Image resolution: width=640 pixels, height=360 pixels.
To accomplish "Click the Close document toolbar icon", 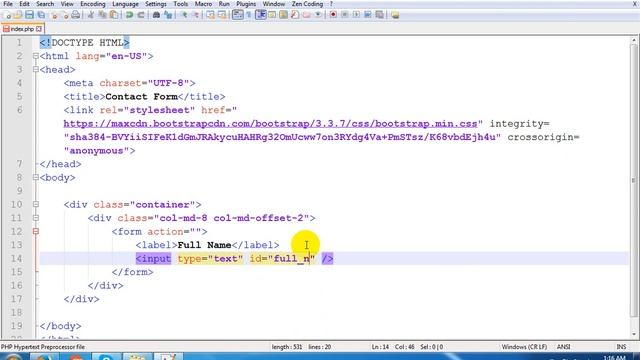I will [54, 15].
